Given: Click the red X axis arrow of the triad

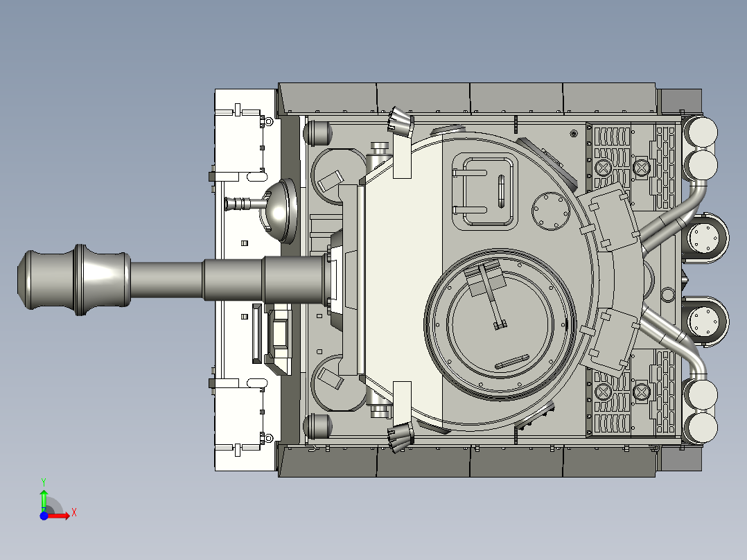Looking at the screenshot, I should 58,516.
